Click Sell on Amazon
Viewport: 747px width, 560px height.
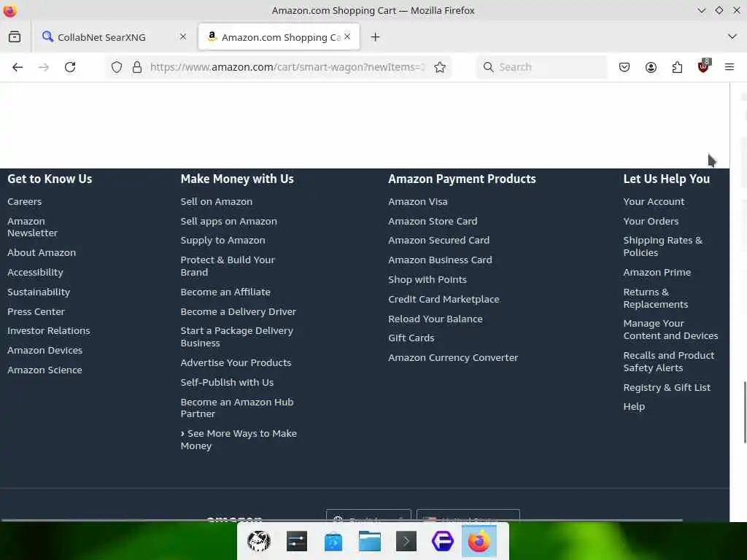(216, 201)
